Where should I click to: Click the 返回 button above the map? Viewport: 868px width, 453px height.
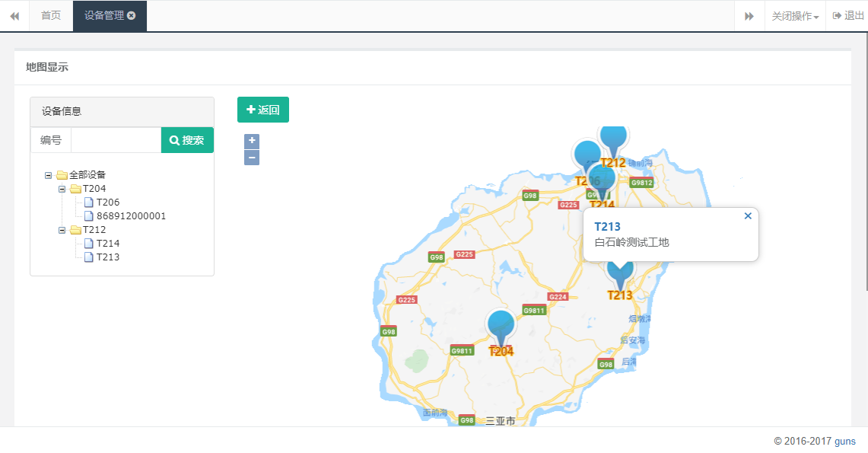click(x=262, y=110)
